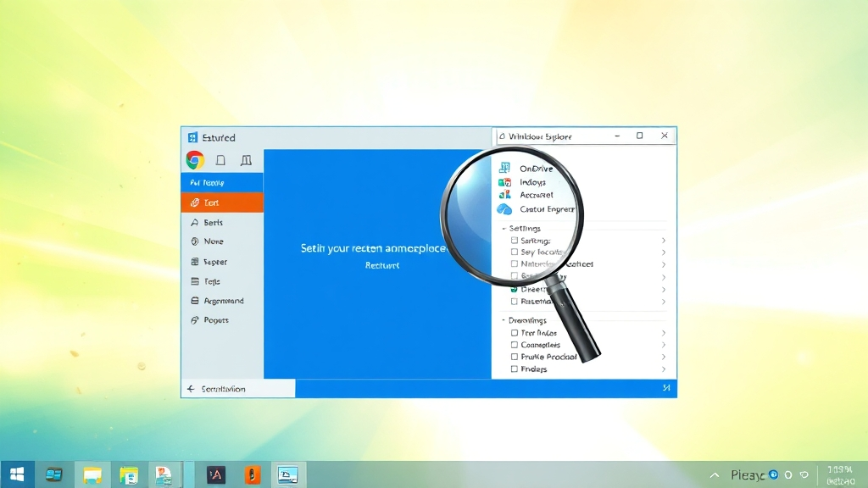
Task: Click the Chrome icon in the left panel
Action: click(x=195, y=160)
